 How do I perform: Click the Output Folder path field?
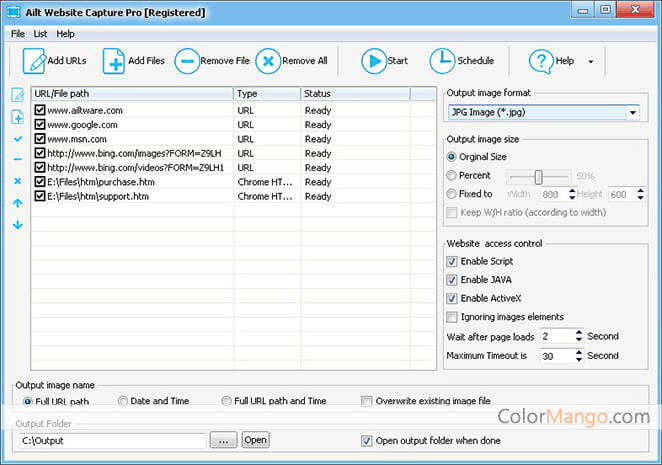(x=113, y=441)
